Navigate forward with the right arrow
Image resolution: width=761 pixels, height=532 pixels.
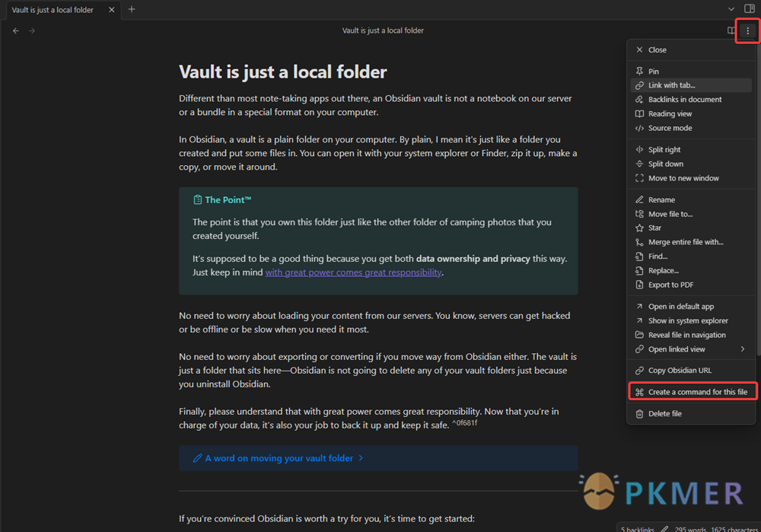tap(32, 30)
